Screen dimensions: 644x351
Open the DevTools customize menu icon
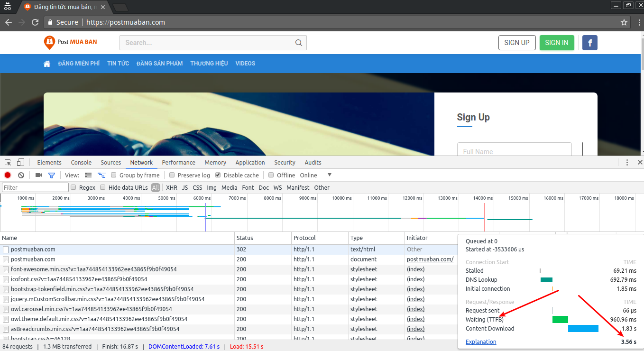pos(627,162)
